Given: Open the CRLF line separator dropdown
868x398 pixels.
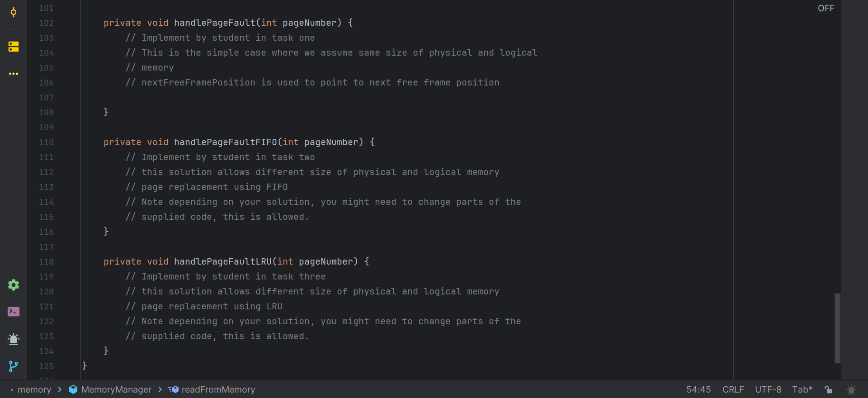Looking at the screenshot, I should point(732,389).
